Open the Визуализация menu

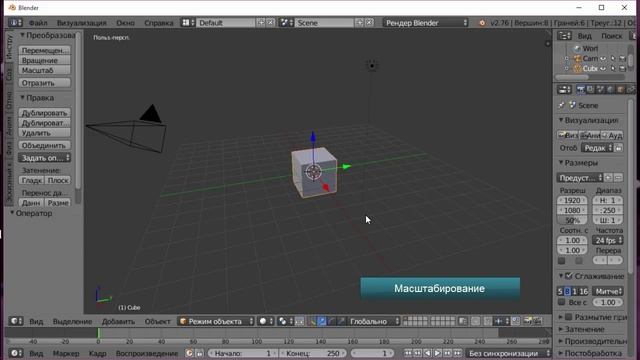point(82,23)
